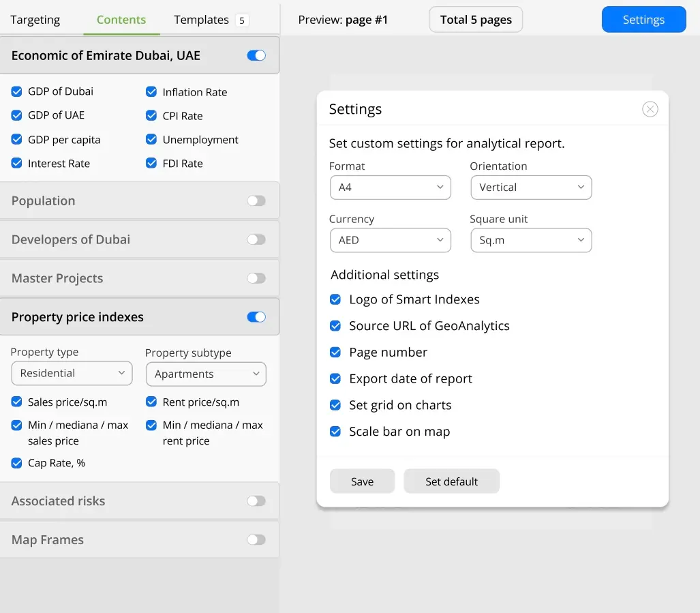Uncheck GDP per capita checkbox
The width and height of the screenshot is (700, 613).
point(16,139)
